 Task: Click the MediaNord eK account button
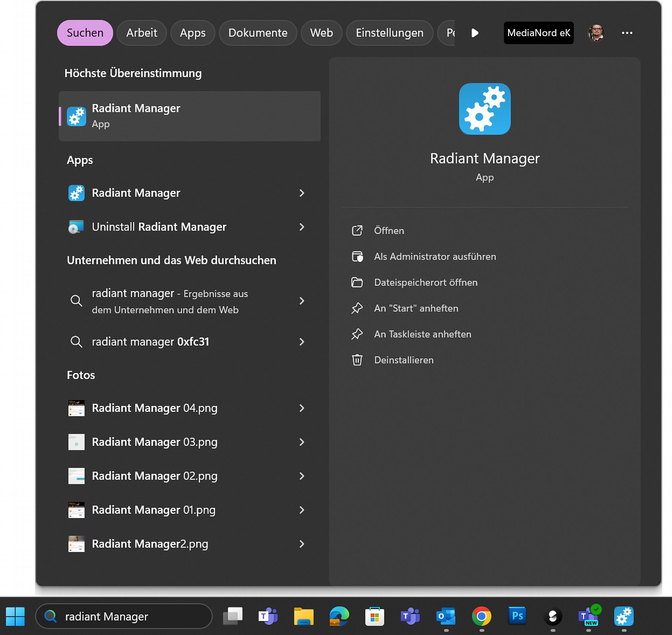click(x=539, y=33)
